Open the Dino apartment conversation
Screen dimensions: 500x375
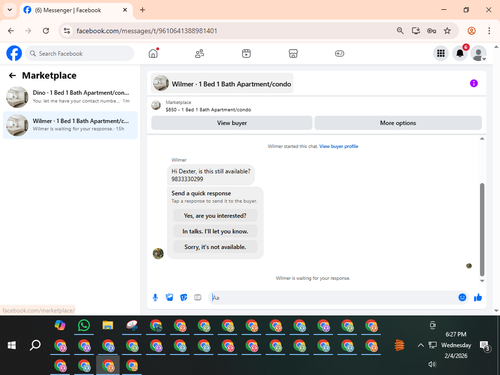70,97
